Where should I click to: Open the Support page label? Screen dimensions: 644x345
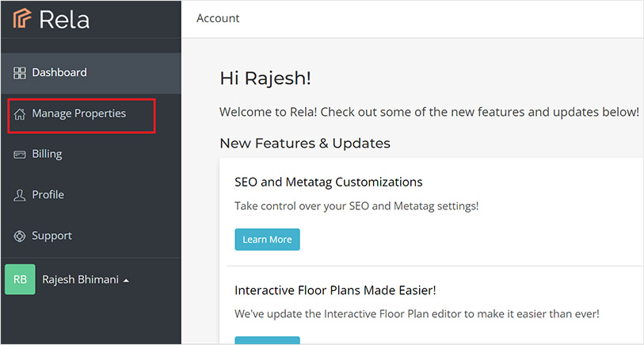click(x=51, y=236)
